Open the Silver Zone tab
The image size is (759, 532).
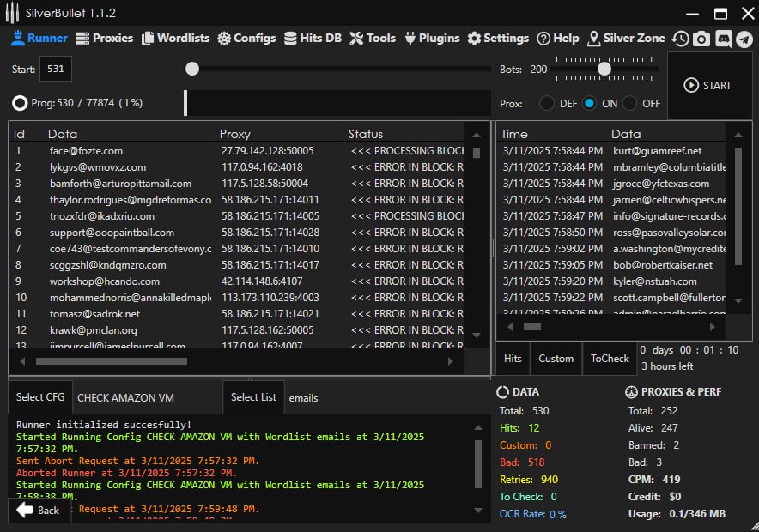pyautogui.click(x=625, y=39)
